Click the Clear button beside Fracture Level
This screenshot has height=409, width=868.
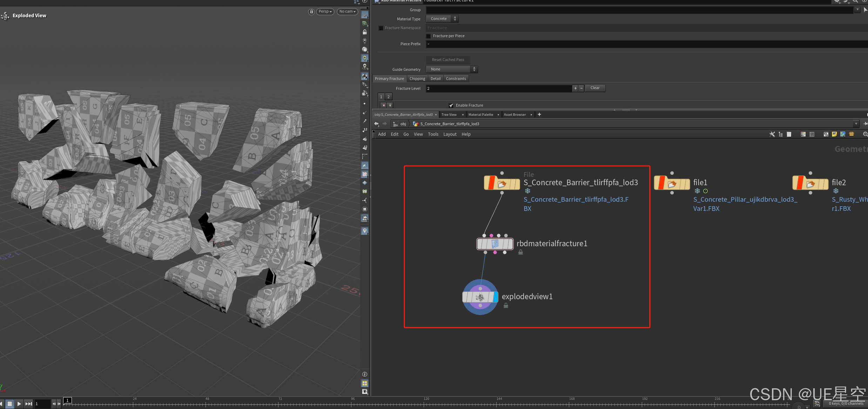(595, 88)
